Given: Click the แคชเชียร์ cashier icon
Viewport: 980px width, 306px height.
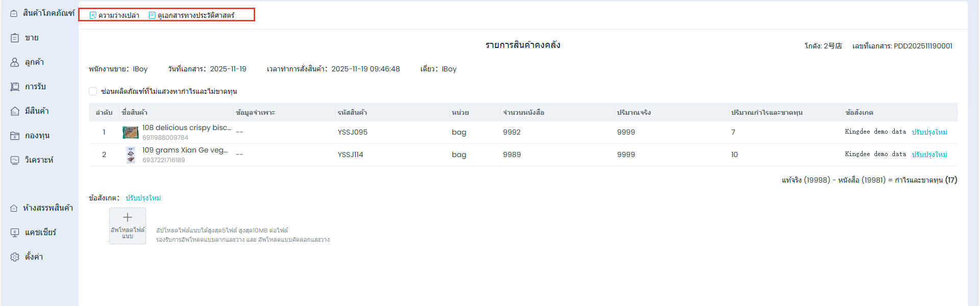Looking at the screenshot, I should [x=15, y=233].
